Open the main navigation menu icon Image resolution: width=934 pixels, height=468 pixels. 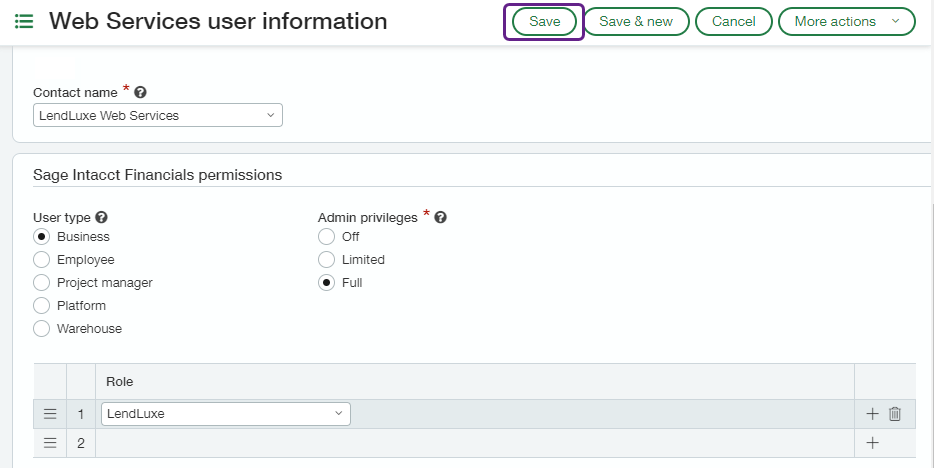[24, 21]
